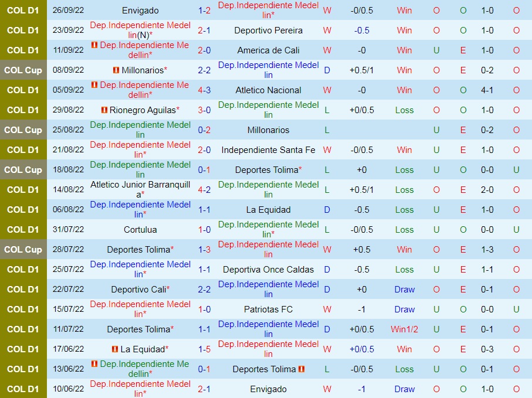
Task: Click the red card icon beside La Equidad on 17/06/22
Action: [115, 349]
